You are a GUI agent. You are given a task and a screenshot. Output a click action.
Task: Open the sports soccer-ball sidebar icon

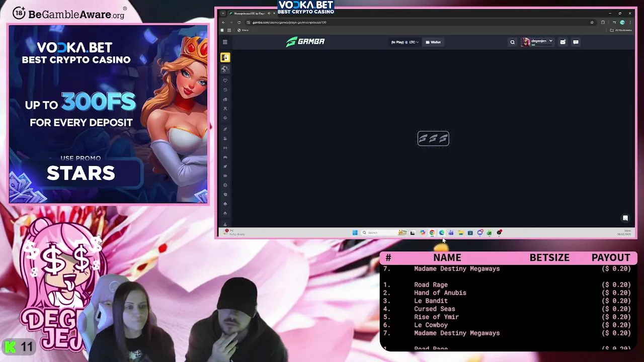click(x=225, y=69)
